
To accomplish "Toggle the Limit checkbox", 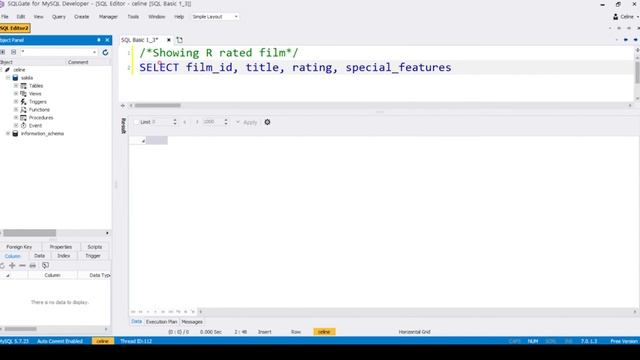I will pos(136,122).
